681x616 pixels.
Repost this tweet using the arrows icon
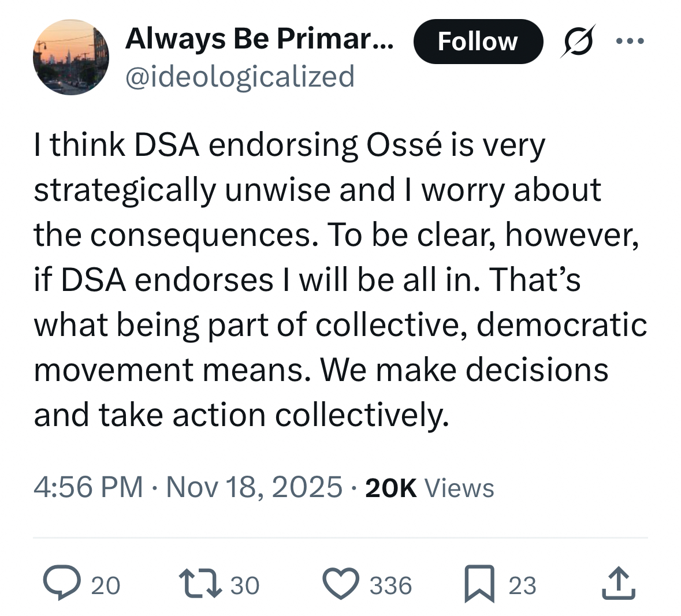pos(200,584)
